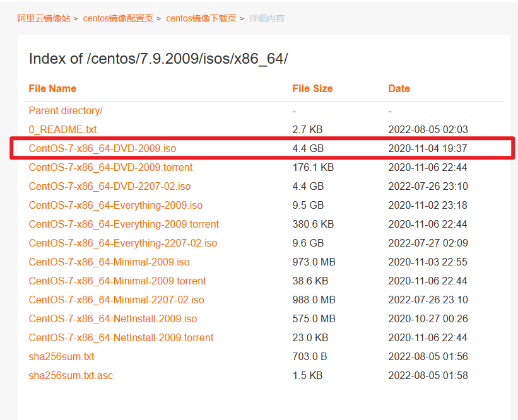Open the 阿里云镜像站 breadcrumb link
The height and width of the screenshot is (420, 518).
[x=44, y=18]
